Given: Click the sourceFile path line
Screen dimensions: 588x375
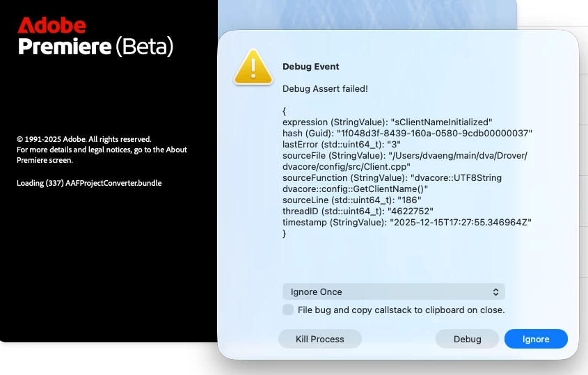Looking at the screenshot, I should tap(405, 161).
